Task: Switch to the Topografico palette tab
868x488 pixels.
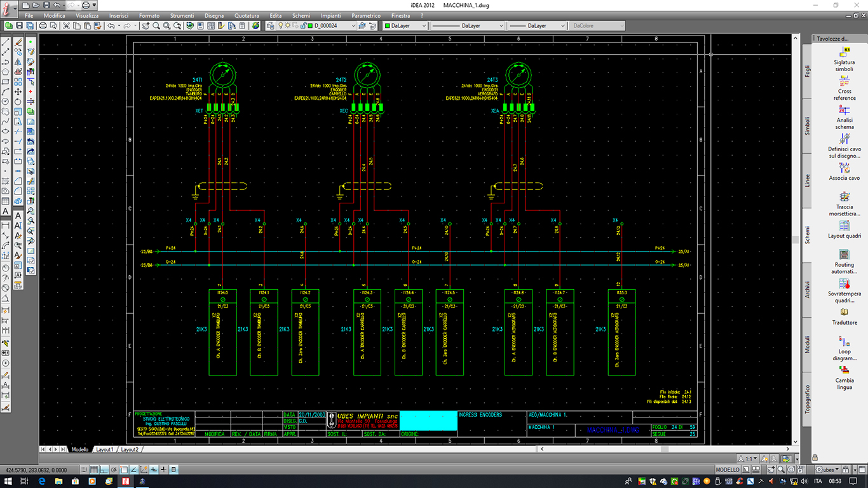Action: 808,398
